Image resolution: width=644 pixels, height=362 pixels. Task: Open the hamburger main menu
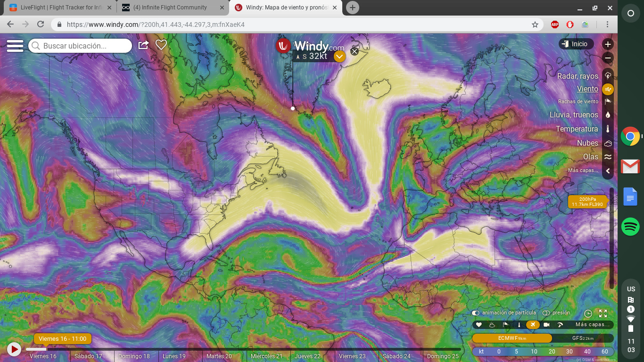tap(15, 46)
